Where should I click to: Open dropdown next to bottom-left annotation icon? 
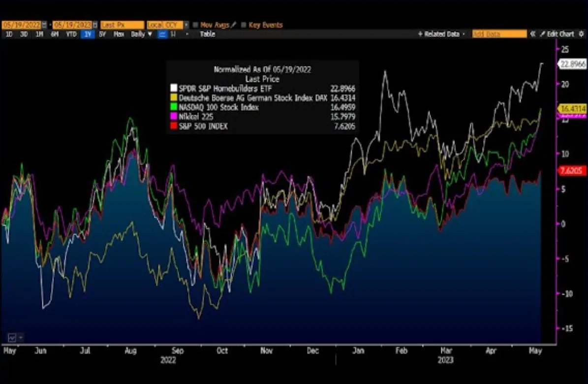coord(21,338)
